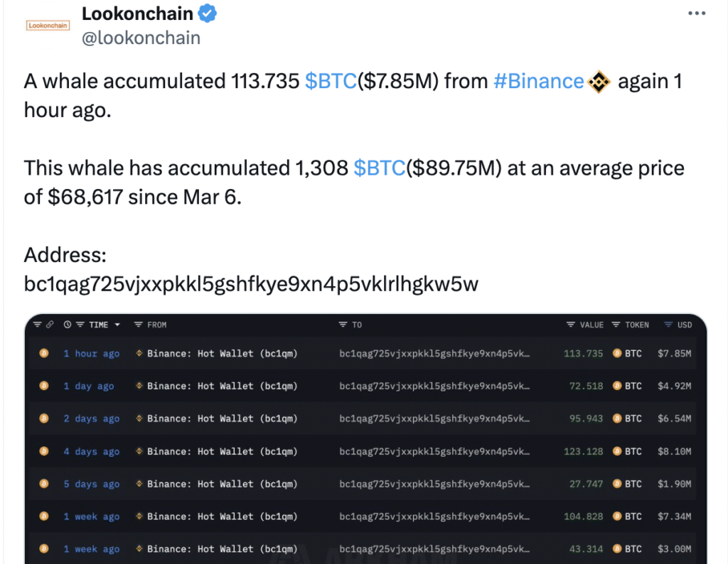
Task: Click the @lookonchain handle
Action: [x=141, y=38]
